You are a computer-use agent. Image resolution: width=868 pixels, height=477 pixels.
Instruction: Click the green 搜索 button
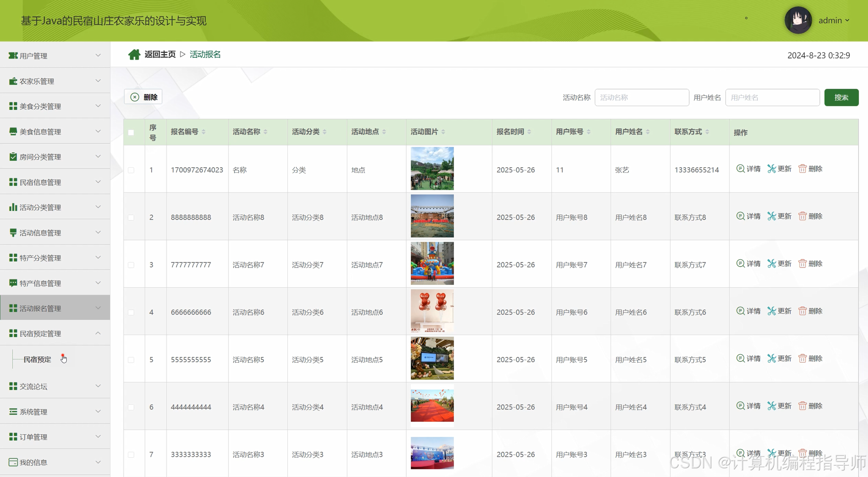(841, 97)
